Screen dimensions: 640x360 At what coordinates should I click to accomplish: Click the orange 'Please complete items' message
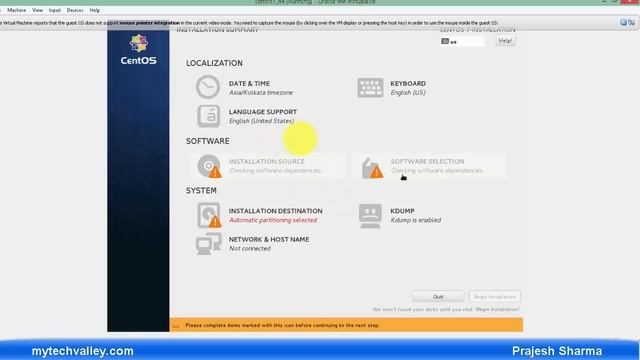[x=282, y=325]
